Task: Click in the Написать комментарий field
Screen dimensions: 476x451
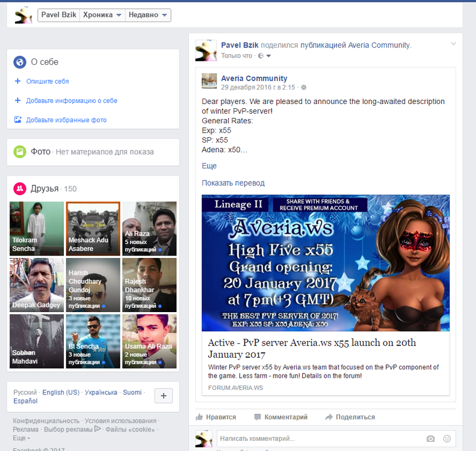Action: point(319,439)
